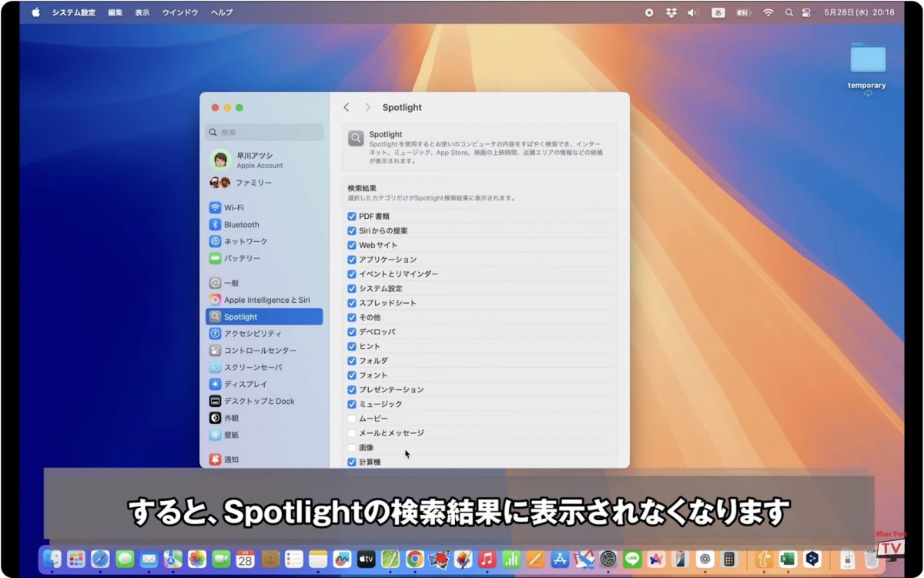924x578 pixels.
Task: Select 外観 in the sidebar
Action: click(x=264, y=418)
